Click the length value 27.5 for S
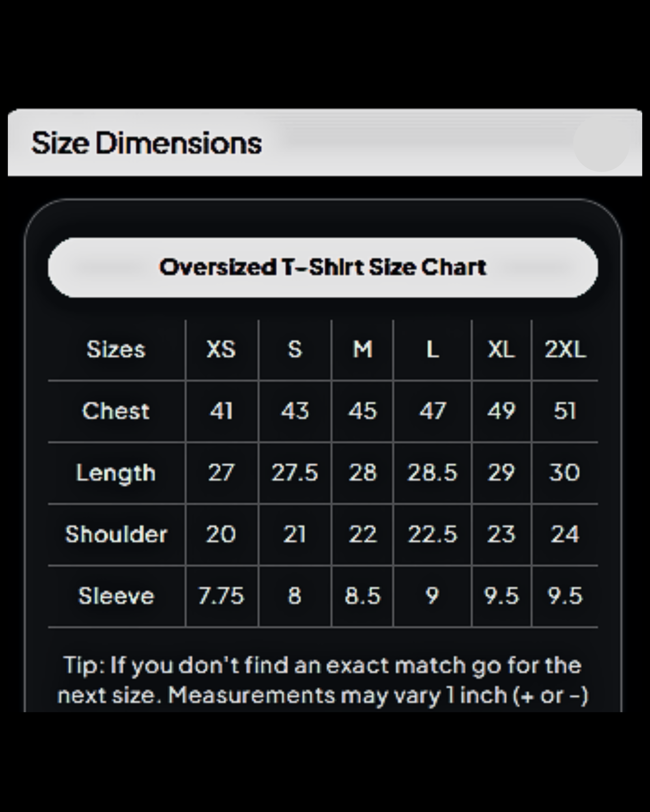This screenshot has height=812, width=650. pos(295,473)
